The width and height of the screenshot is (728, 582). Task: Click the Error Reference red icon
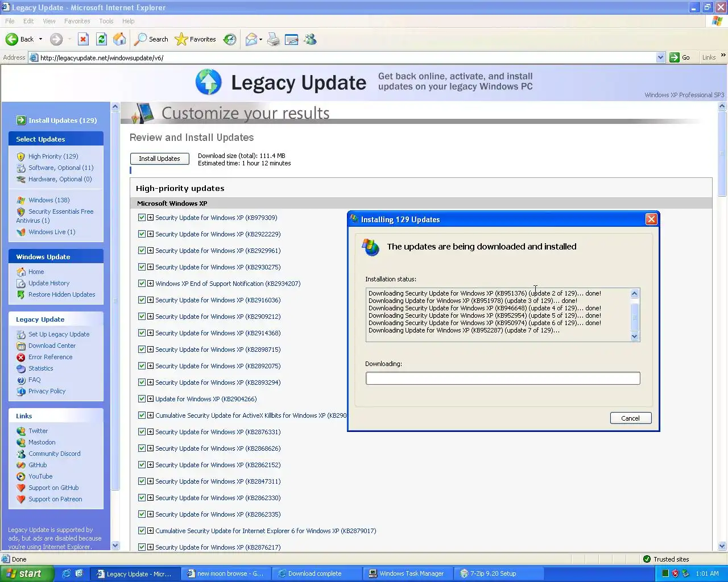[x=21, y=357]
